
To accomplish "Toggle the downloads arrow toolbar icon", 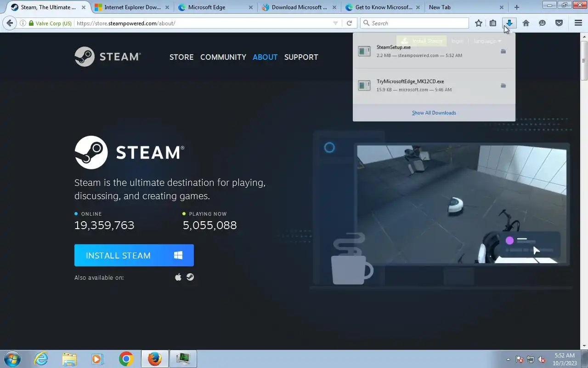I will tap(509, 23).
